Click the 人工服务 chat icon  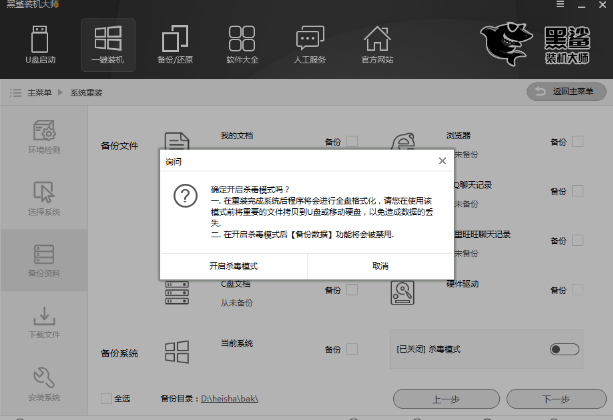(x=311, y=45)
